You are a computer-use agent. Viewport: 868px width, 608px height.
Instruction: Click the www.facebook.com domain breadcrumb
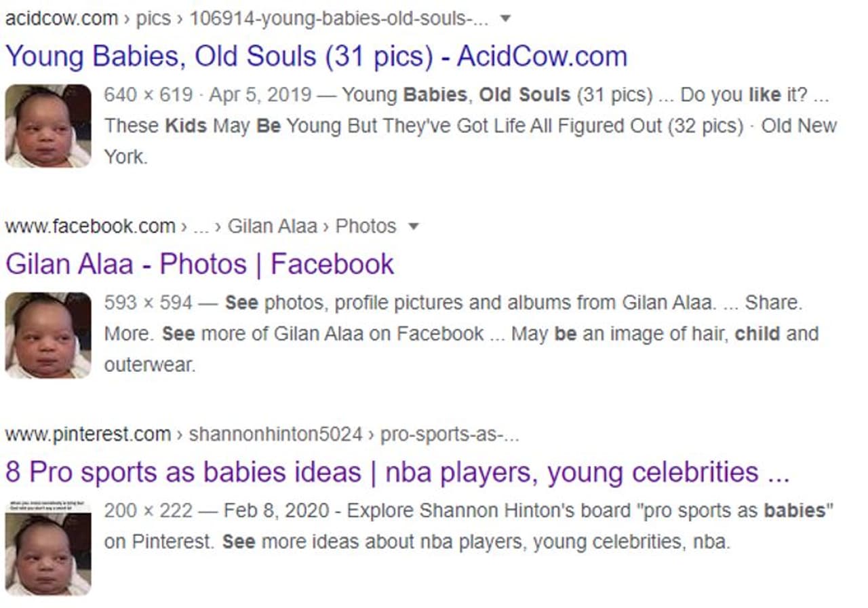(x=90, y=226)
